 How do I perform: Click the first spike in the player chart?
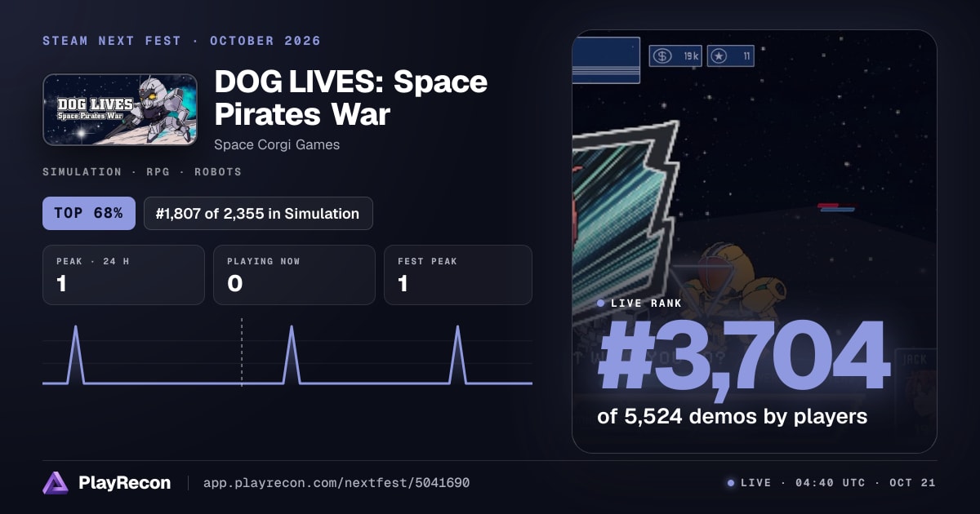point(76,354)
